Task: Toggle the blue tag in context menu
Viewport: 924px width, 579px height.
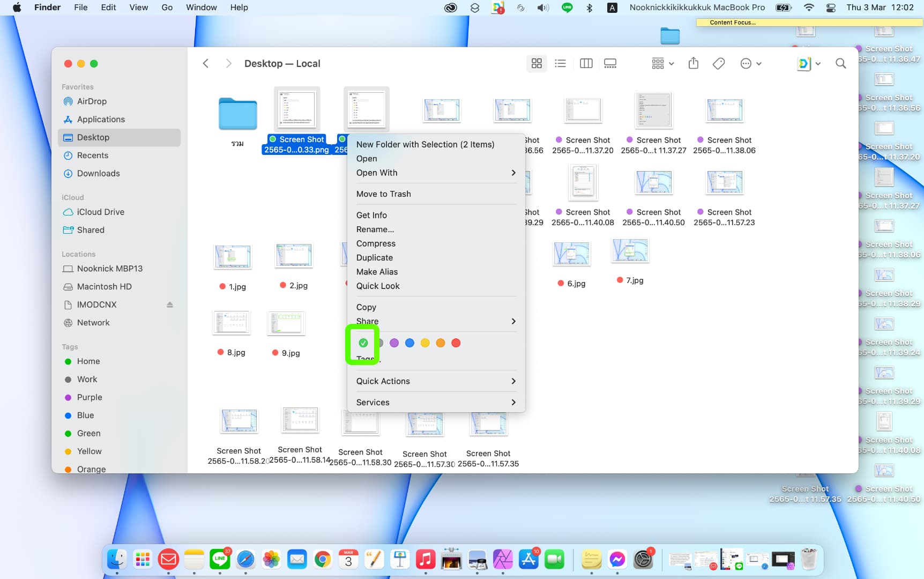Action: coord(409,343)
